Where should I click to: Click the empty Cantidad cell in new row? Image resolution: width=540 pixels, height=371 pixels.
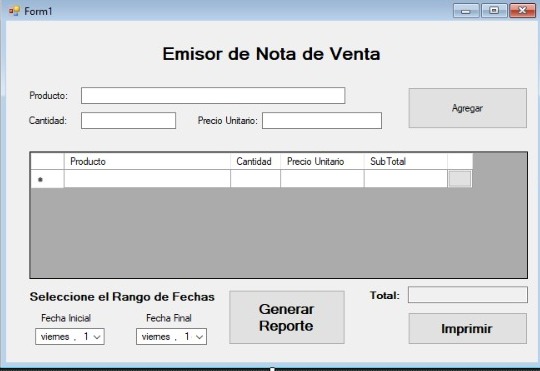point(255,179)
